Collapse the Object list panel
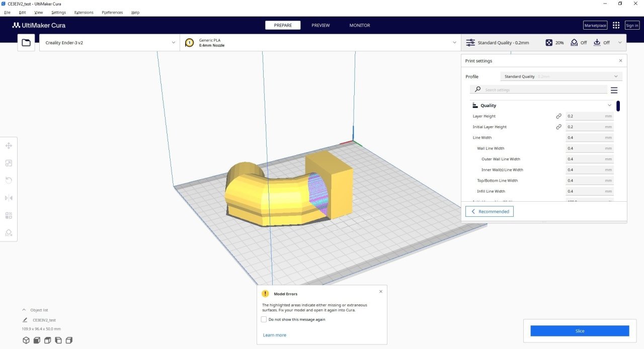This screenshot has width=644, height=349. (24, 310)
